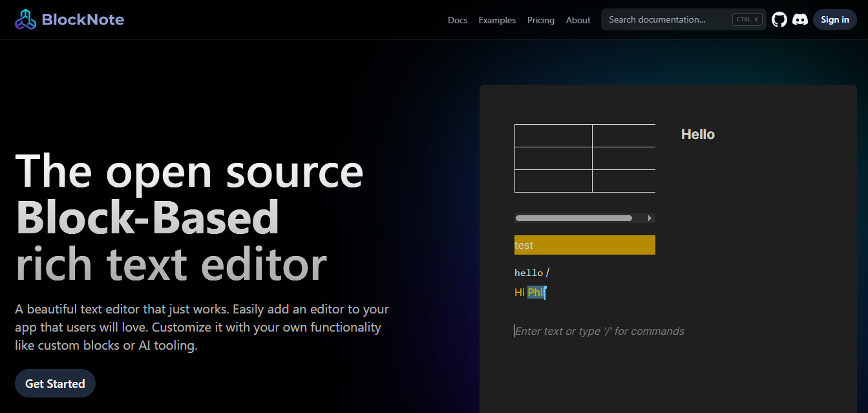Click the yellow highlighted 'test' block

[585, 245]
